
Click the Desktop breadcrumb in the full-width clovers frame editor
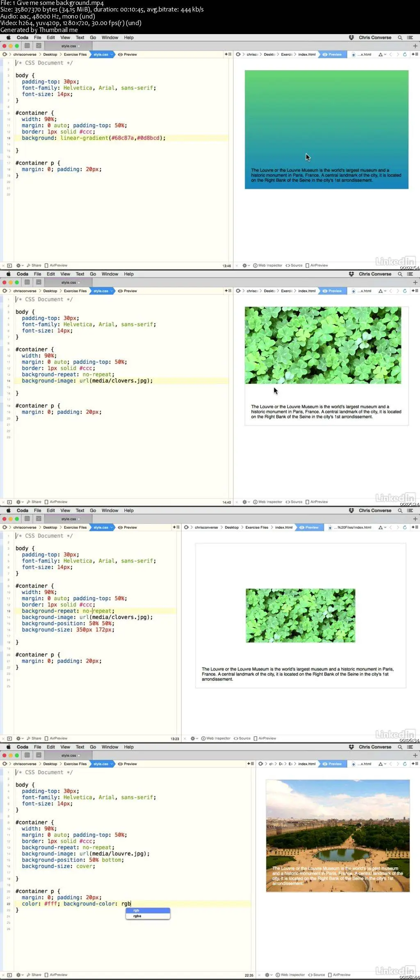tap(50, 291)
